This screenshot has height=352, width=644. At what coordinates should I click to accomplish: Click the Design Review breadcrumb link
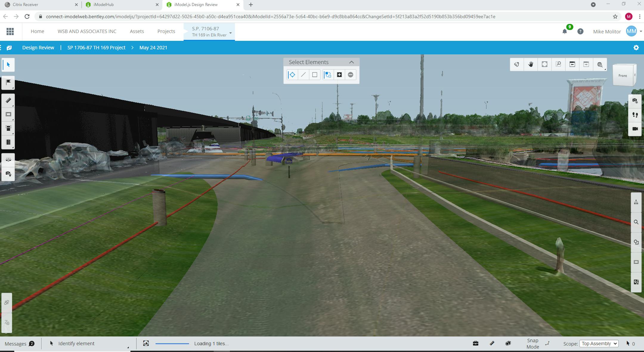[38, 47]
